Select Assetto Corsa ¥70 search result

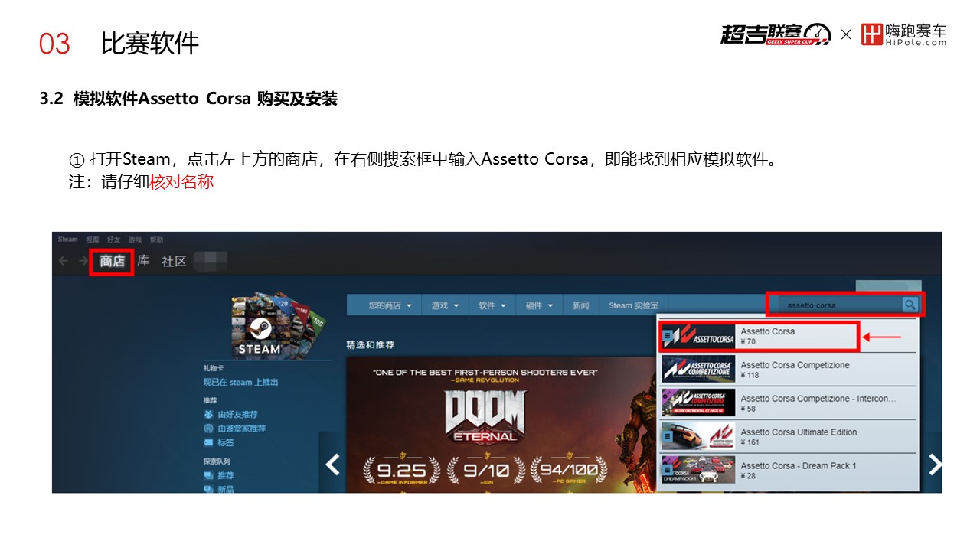(x=789, y=337)
